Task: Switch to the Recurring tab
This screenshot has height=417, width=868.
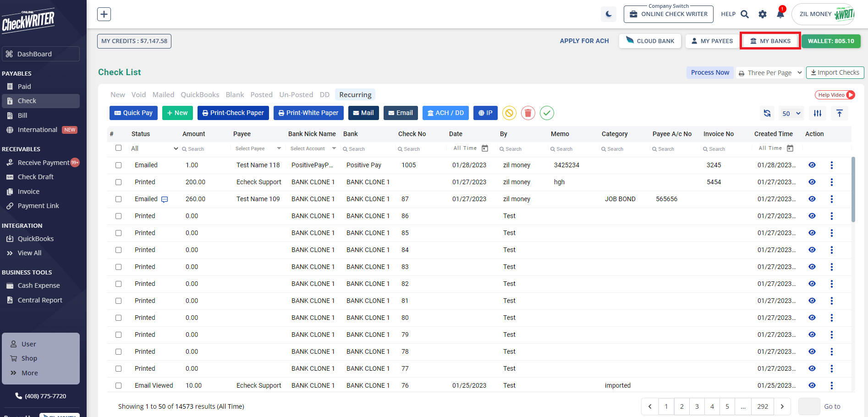Action: point(355,95)
